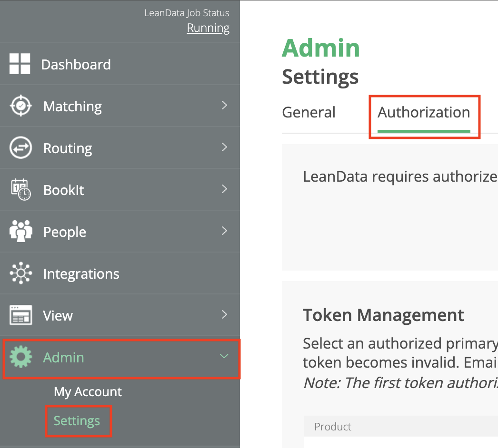Switch to the General tab
Viewport: 498px width, 448px height.
[x=309, y=112]
